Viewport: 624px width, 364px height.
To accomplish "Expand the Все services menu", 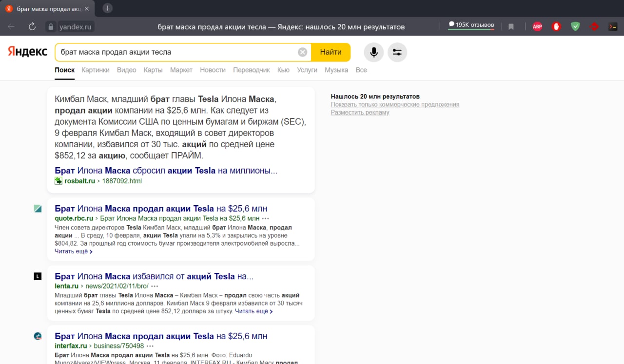I will [x=361, y=70].
